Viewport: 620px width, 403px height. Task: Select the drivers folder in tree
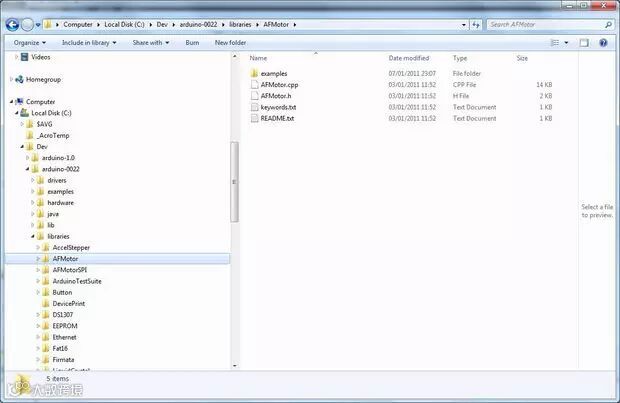(57, 180)
